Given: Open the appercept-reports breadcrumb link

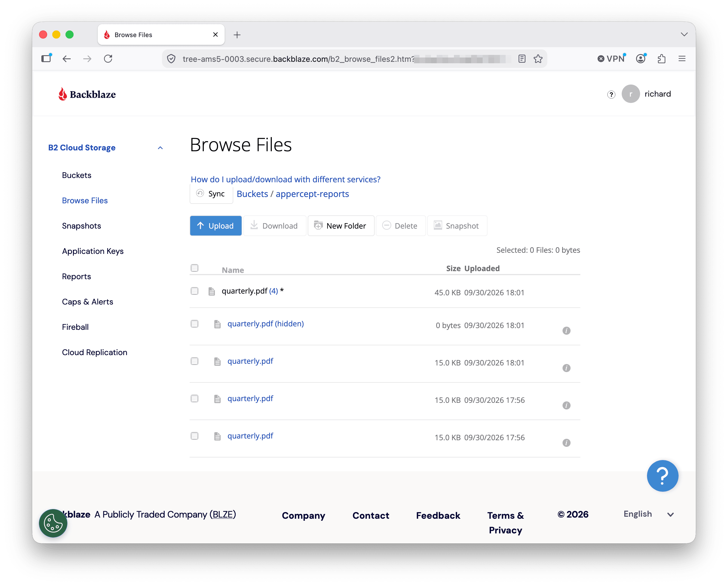Looking at the screenshot, I should click(x=312, y=194).
